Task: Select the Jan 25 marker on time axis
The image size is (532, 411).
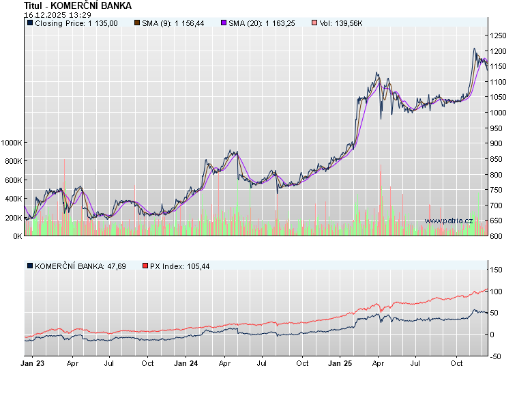Action: point(340,364)
